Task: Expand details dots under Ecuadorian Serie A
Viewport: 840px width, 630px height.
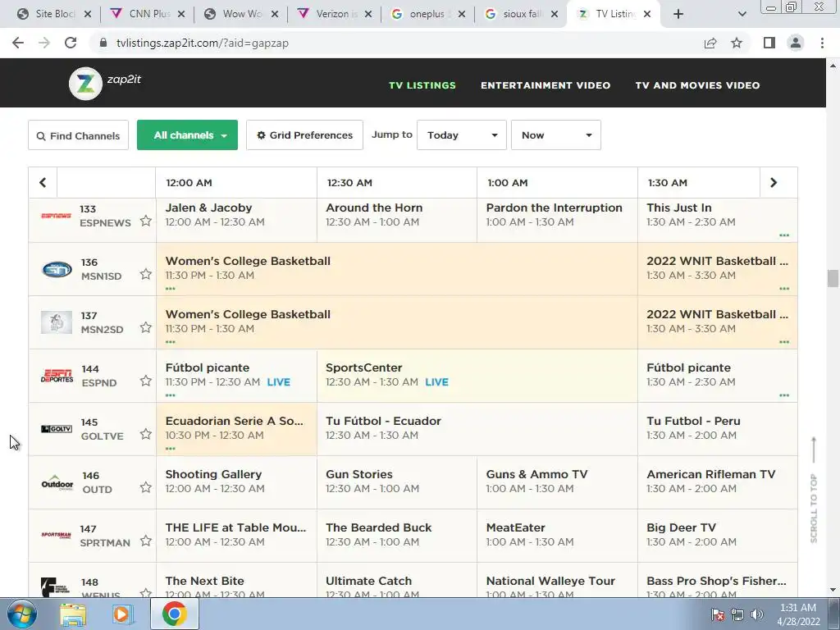Action: point(171,449)
